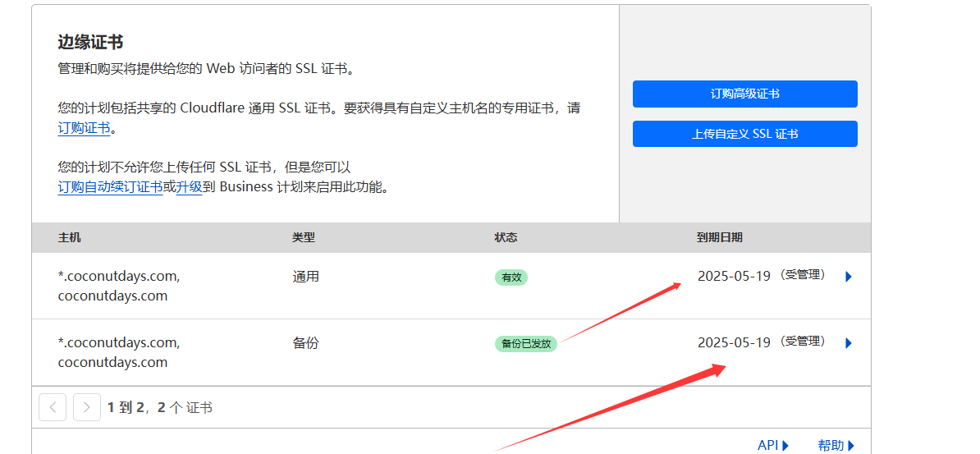This screenshot has width=980, height=454.
Task: Open the 帮助 link
Action: 836,445
